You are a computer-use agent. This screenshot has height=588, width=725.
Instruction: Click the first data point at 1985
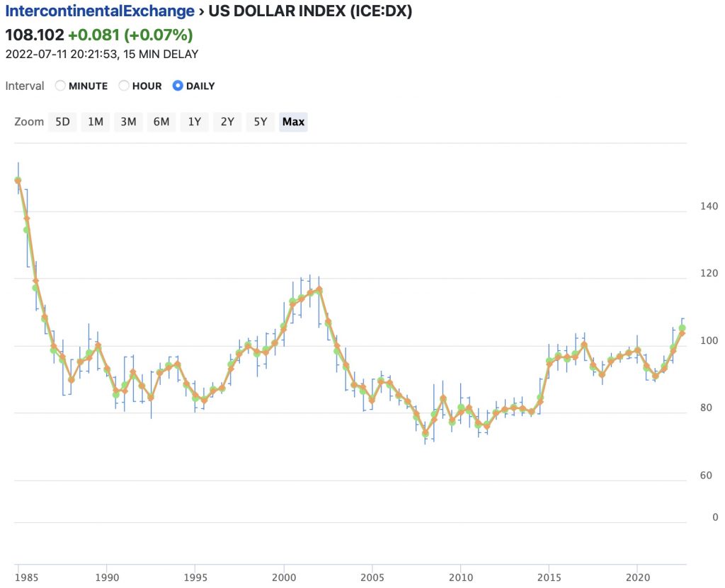pyautogui.click(x=18, y=180)
